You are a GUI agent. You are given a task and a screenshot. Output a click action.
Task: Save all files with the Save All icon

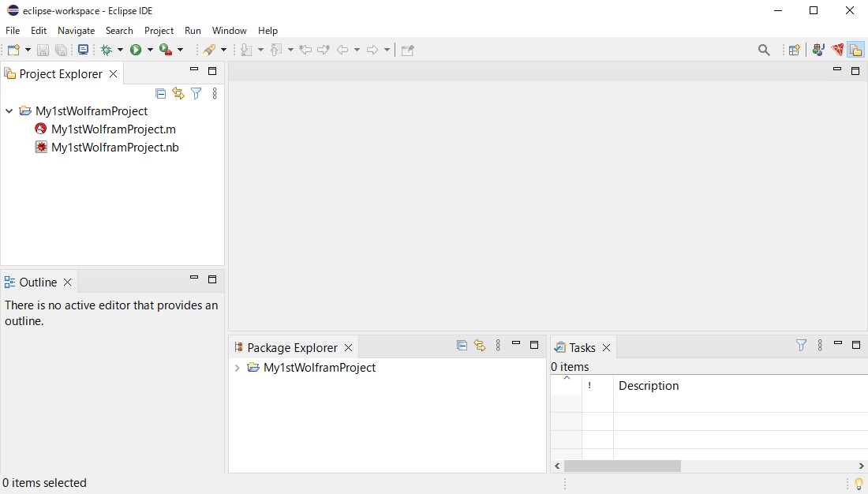pos(61,50)
